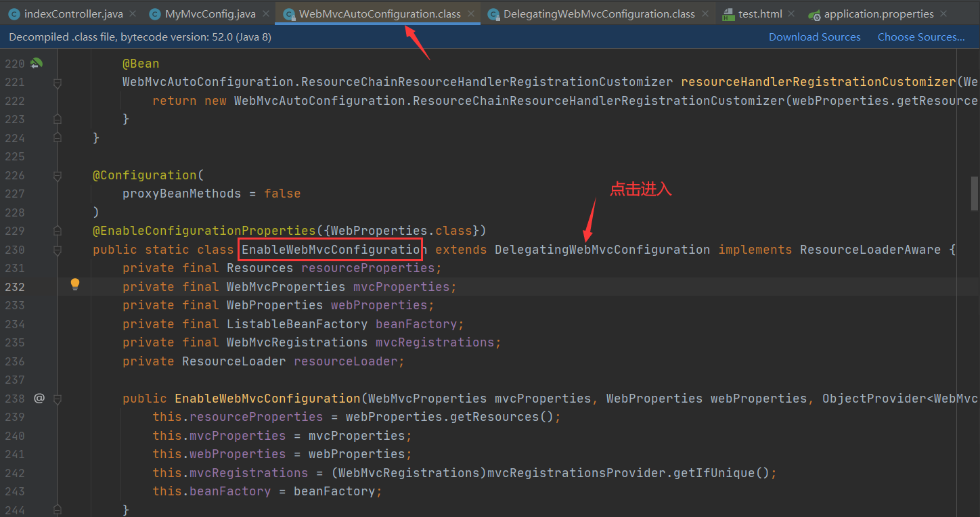Click the resourceProperties field on line 231
Image resolution: width=980 pixels, height=517 pixels.
368,268
